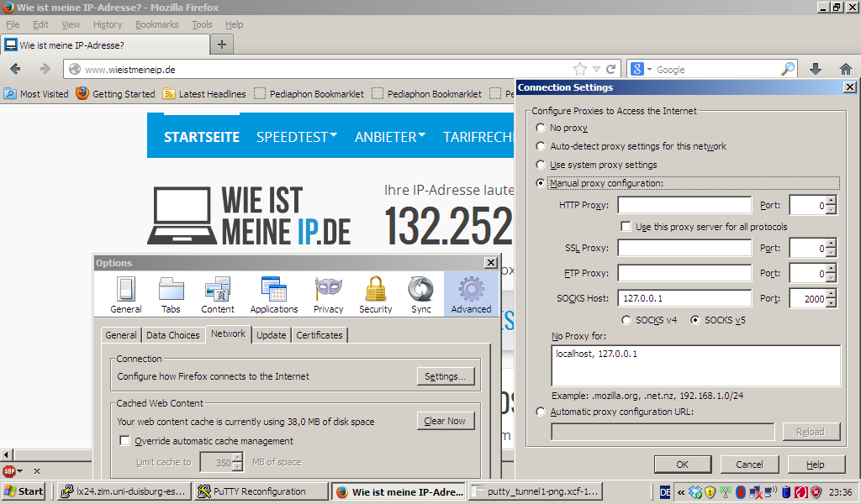Cancel the Connection Settings dialog

tap(749, 465)
